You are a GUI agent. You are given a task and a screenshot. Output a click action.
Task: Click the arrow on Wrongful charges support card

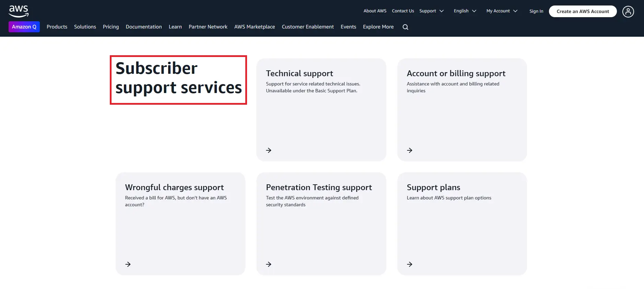[128, 264]
